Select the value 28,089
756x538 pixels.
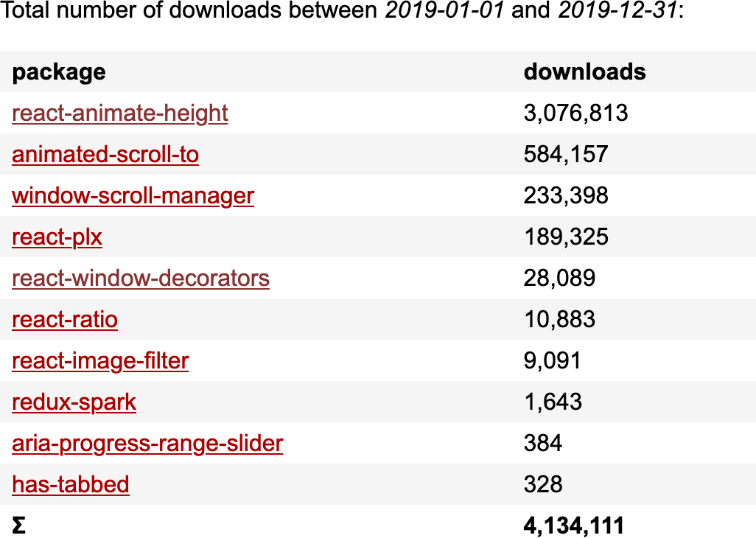tap(560, 278)
